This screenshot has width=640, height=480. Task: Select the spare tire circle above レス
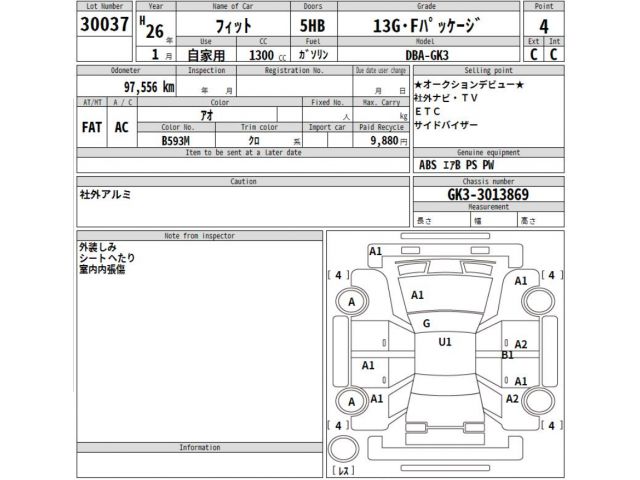click(x=342, y=445)
